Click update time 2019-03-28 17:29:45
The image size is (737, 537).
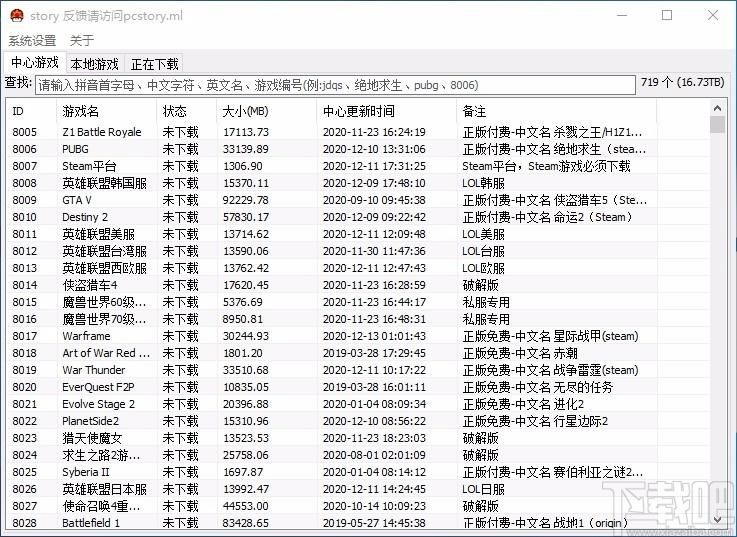(374, 353)
